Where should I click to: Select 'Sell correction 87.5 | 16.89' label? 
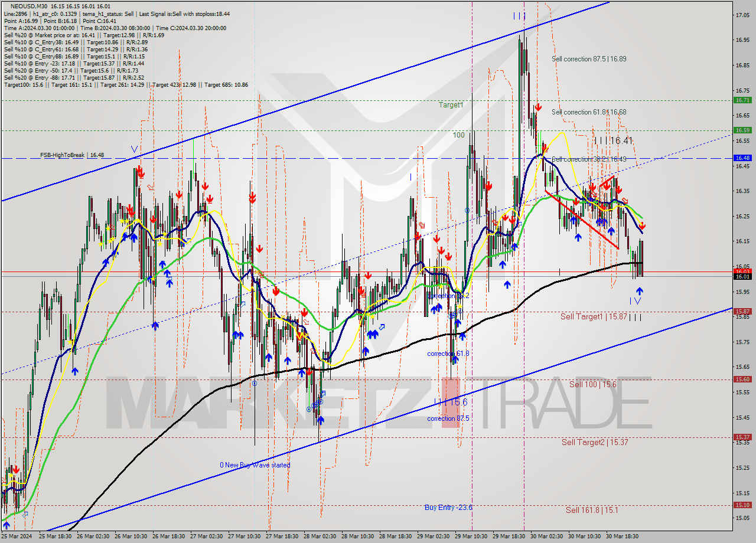tap(589, 59)
